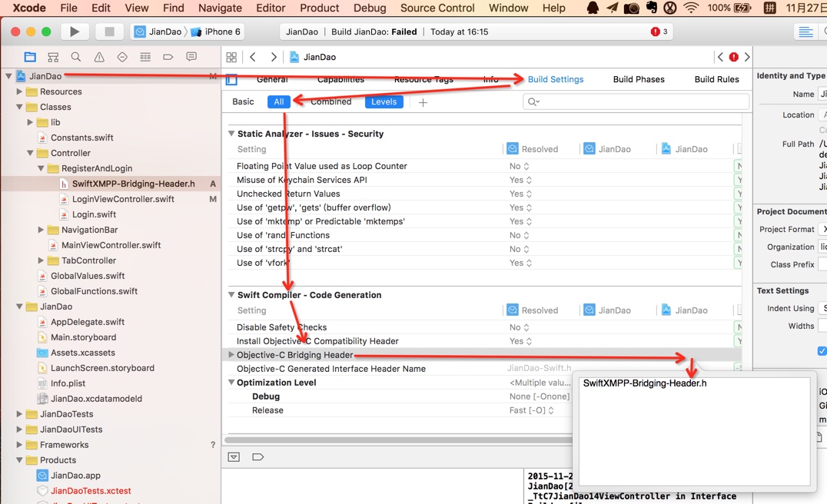Stop the running task with Stop button
The height and width of the screenshot is (504, 827).
tap(109, 31)
